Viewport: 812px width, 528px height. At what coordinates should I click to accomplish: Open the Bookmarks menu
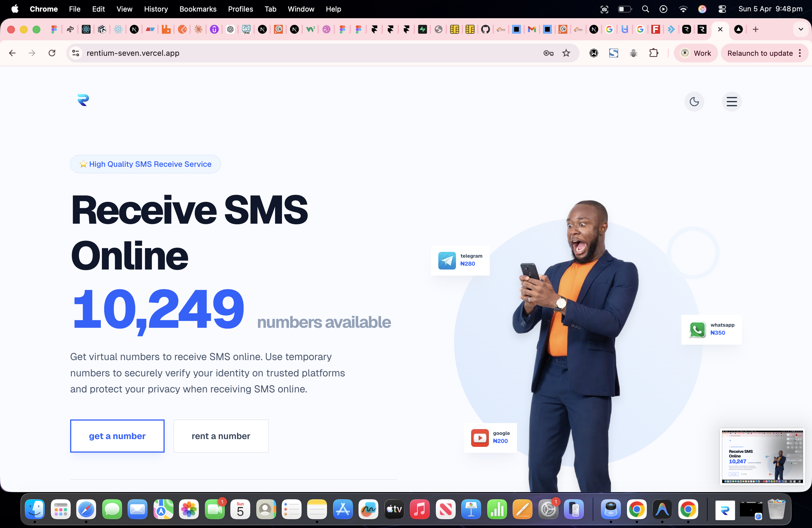click(x=198, y=9)
